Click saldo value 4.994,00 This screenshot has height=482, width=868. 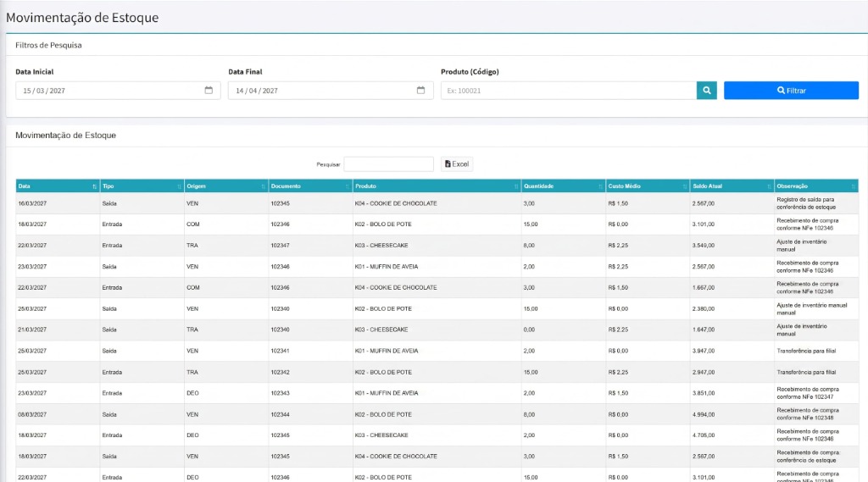703,414
